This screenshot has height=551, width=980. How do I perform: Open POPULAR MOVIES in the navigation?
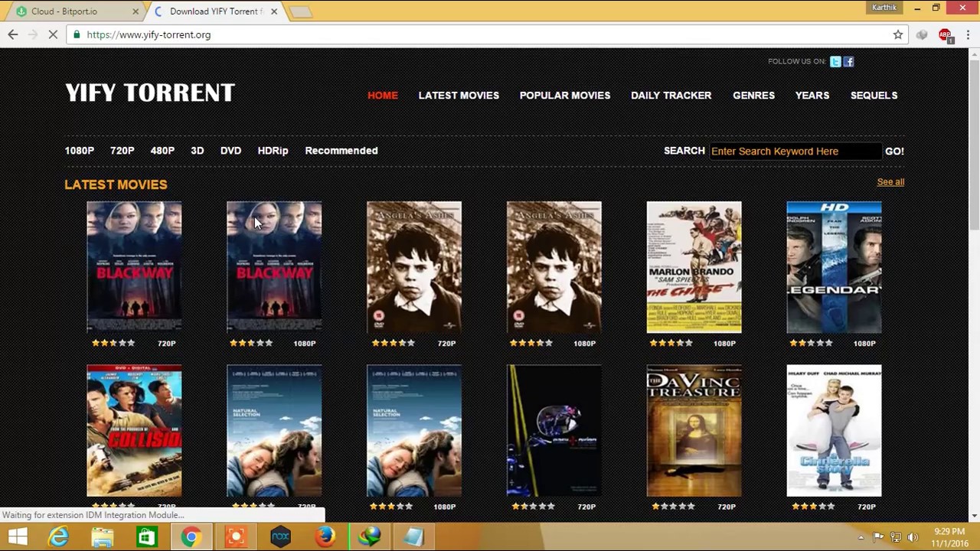click(x=565, y=96)
